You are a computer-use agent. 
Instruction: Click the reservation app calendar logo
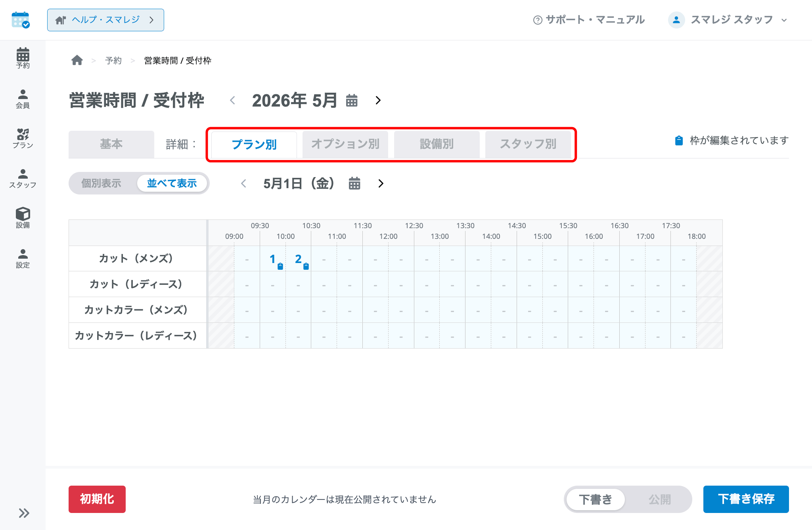[x=21, y=20]
